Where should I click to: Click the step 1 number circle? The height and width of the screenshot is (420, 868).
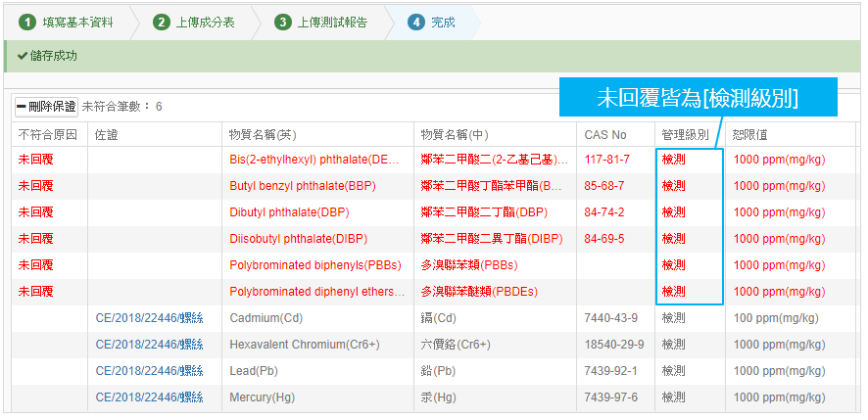click(x=27, y=22)
